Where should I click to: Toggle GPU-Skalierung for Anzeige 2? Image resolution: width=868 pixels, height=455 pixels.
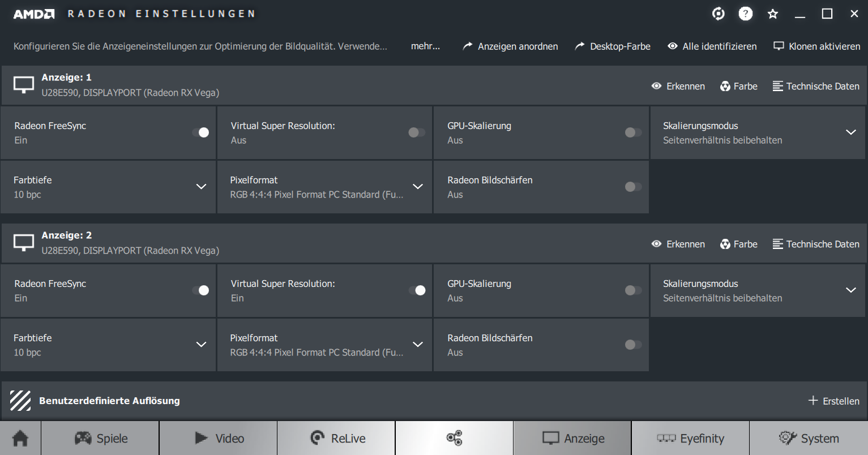(x=633, y=290)
